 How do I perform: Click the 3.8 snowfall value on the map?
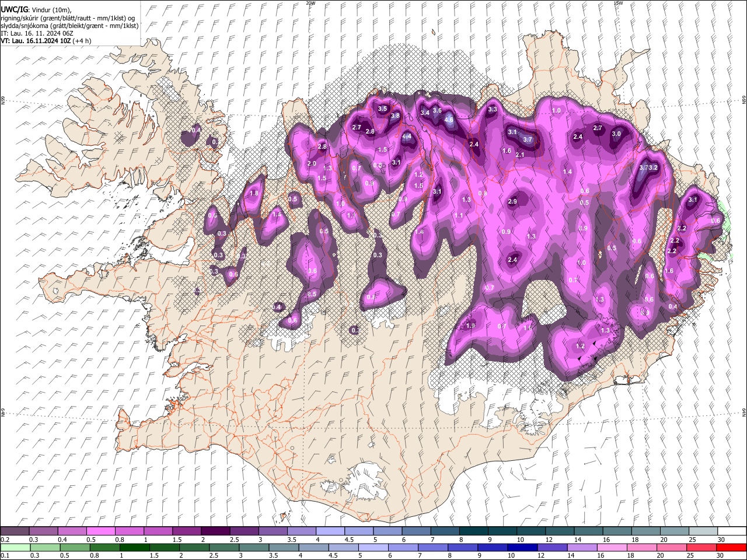[395, 116]
